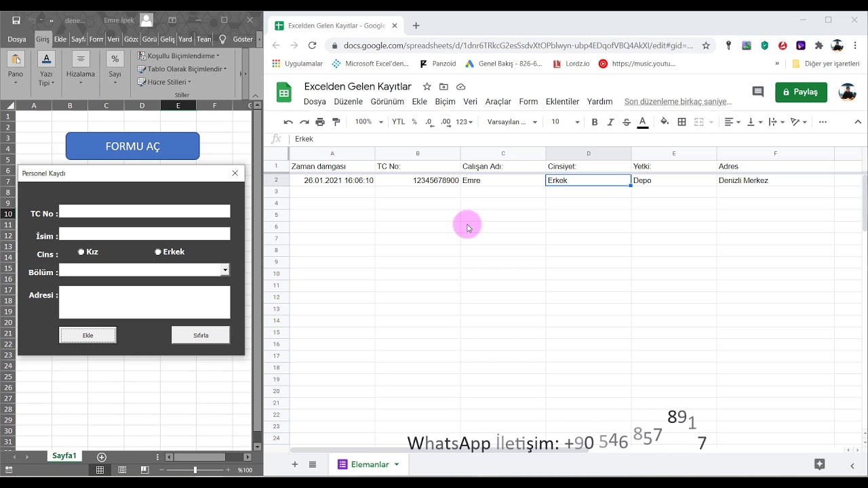Screen dimensions: 868x488
Task: Click the Ekle button on the form
Action: 88,335
